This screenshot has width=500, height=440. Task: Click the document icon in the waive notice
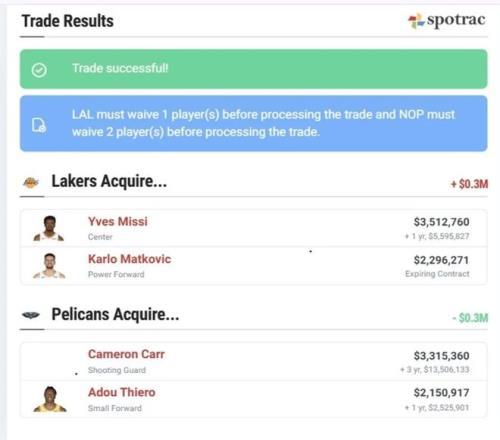tap(39, 125)
